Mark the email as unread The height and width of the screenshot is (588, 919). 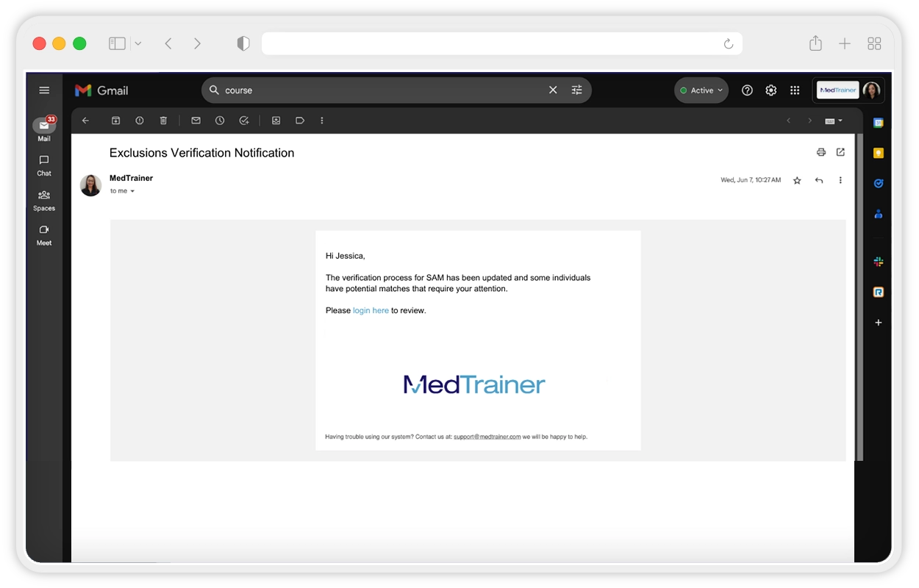pyautogui.click(x=196, y=121)
